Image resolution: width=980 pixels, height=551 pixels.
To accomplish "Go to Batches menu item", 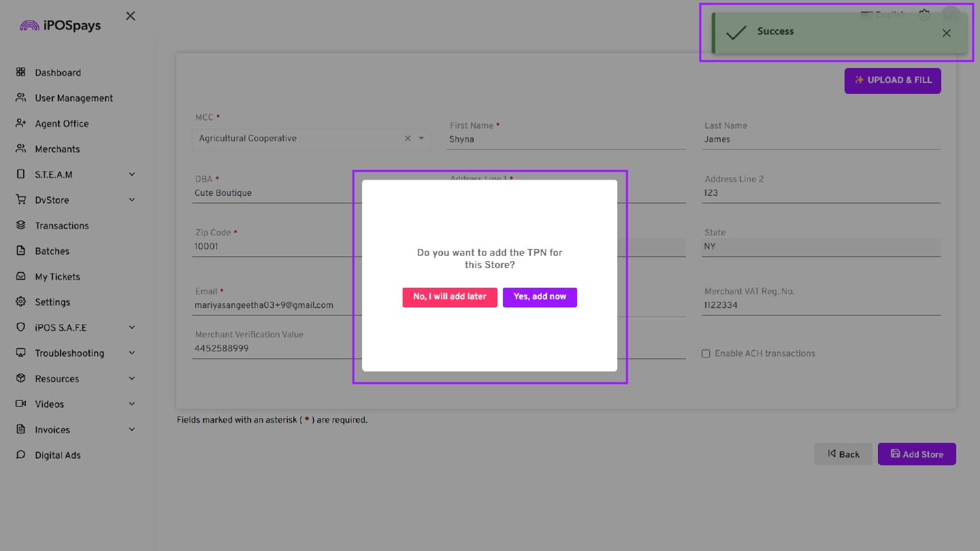I will [x=52, y=251].
